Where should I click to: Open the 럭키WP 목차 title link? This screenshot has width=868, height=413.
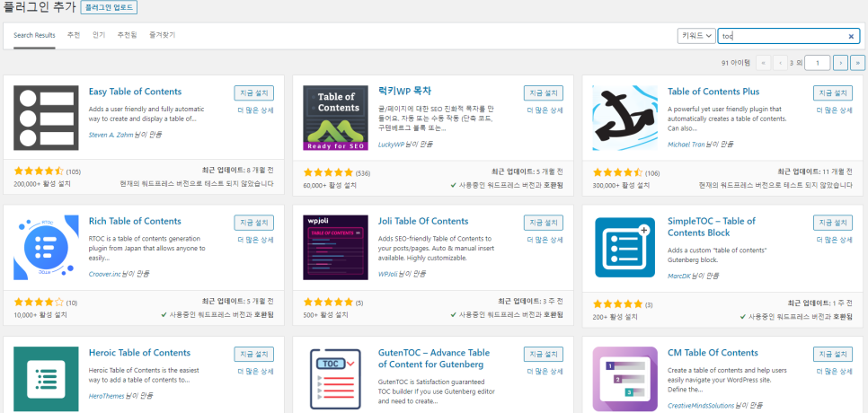point(404,92)
